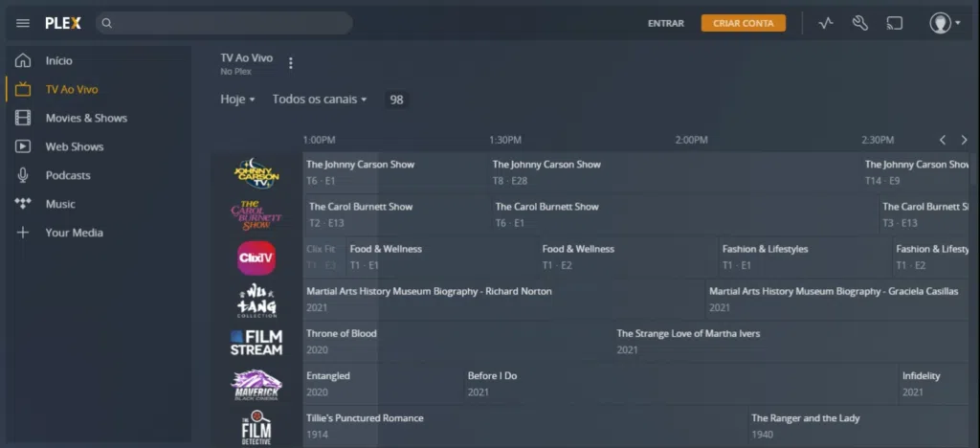Open Music sidebar label
980x448 pixels.
60,204
